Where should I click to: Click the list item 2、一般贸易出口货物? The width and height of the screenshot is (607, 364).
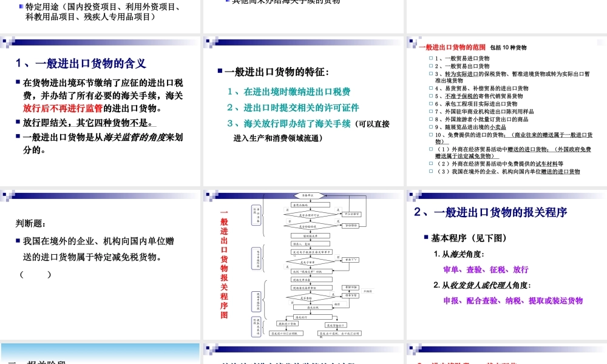pos(462,66)
